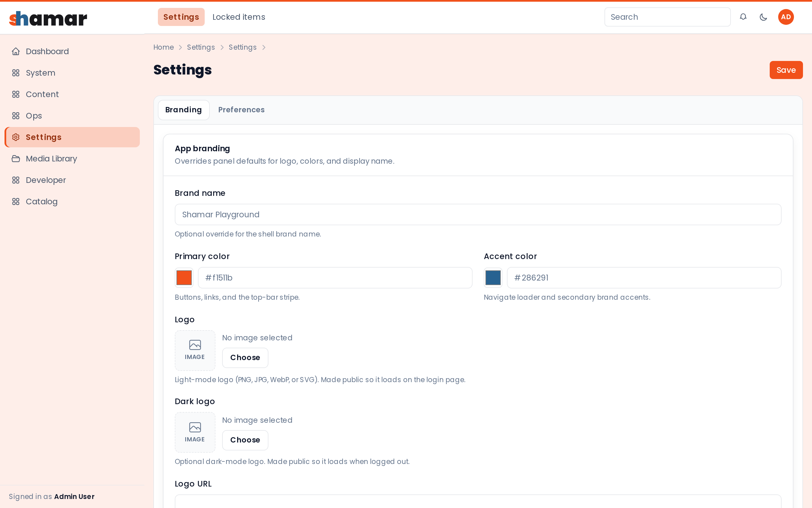The width and height of the screenshot is (812, 508).
Task: Open the notifications bell
Action: point(743,17)
